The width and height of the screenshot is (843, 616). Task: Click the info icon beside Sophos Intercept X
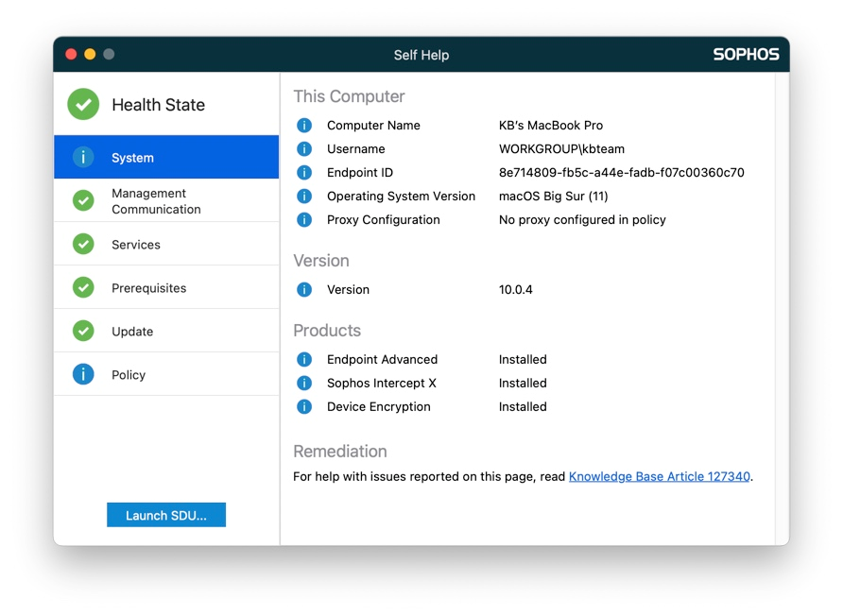(x=303, y=383)
